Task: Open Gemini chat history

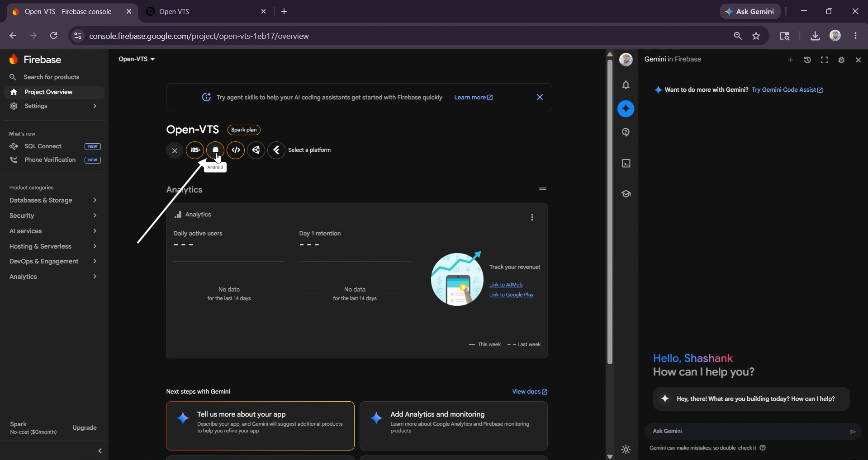Action: click(807, 60)
